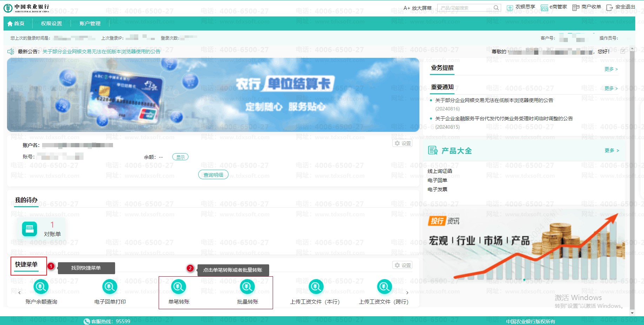Click the 对账单 pending task icon
The image size is (644, 325).
(x=29, y=229)
